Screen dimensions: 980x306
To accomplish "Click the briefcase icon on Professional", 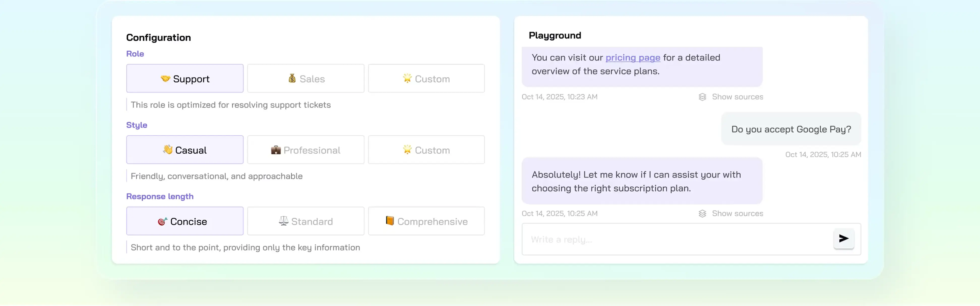I will click(x=275, y=150).
